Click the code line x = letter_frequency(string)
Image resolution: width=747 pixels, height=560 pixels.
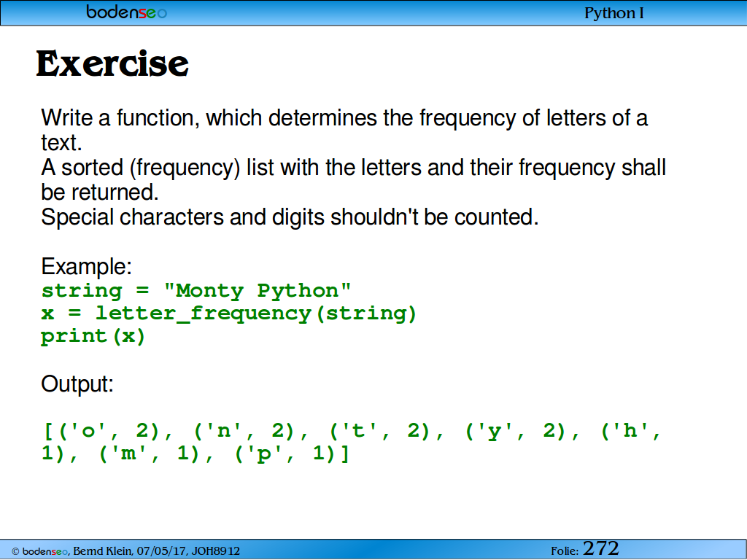[228, 314]
